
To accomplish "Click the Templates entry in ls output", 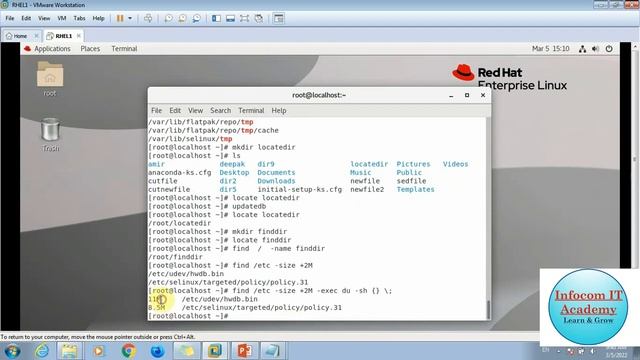I will tap(415, 189).
